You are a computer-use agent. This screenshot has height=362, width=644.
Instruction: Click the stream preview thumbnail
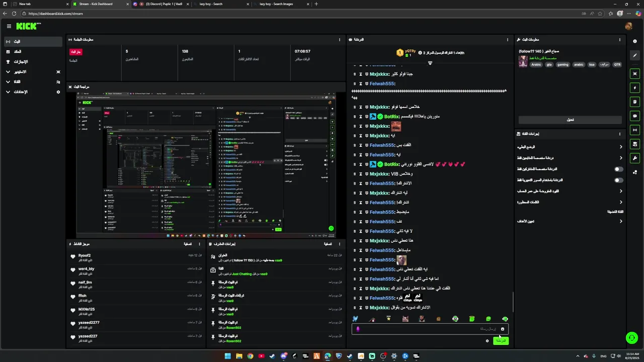point(206,165)
